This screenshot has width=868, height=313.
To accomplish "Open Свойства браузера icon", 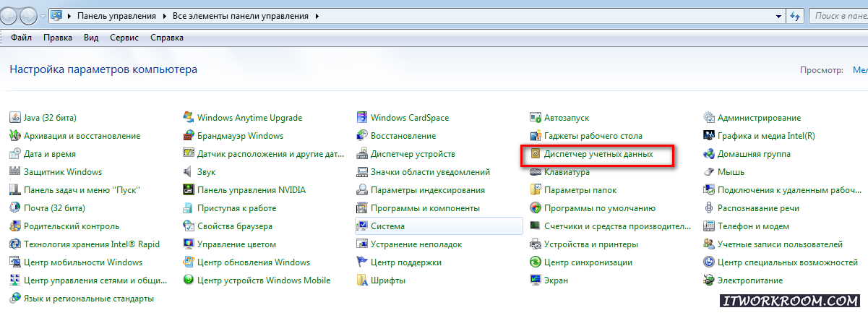I will 189,226.
